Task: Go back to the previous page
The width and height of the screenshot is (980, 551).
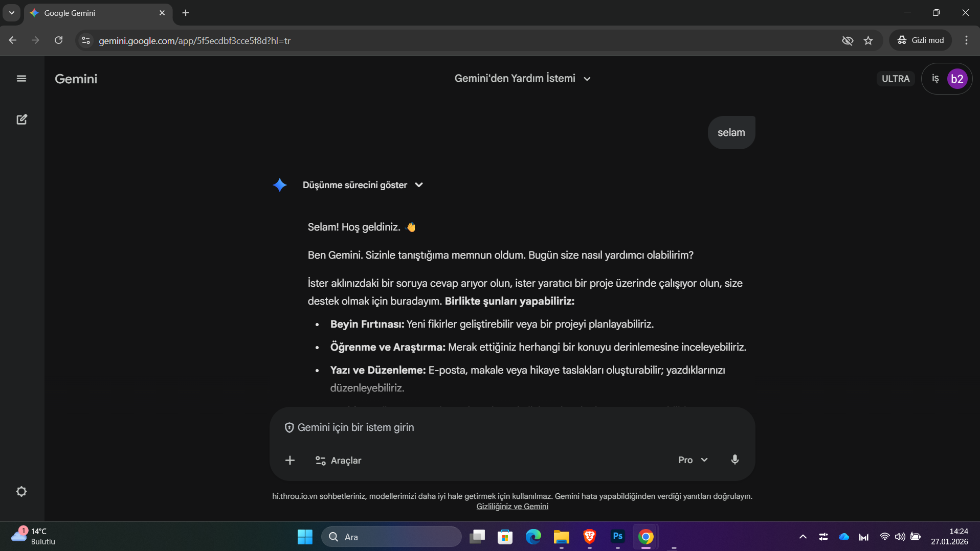Action: click(13, 40)
